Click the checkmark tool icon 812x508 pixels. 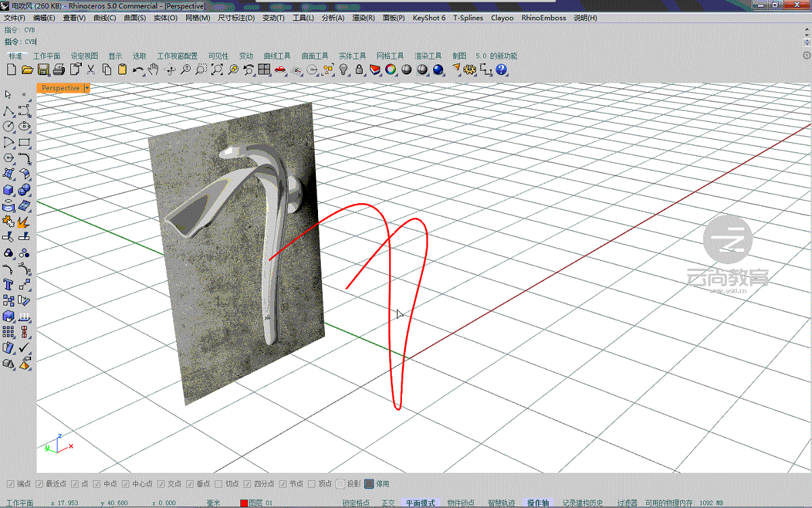(x=24, y=347)
